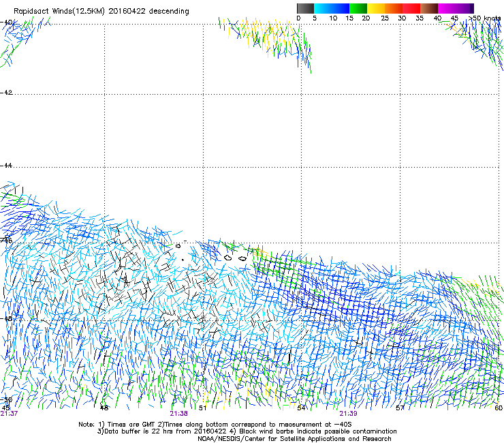The image size is (504, 443).
Task: Click the -44 latitude axis label
Action: [x=6, y=166]
